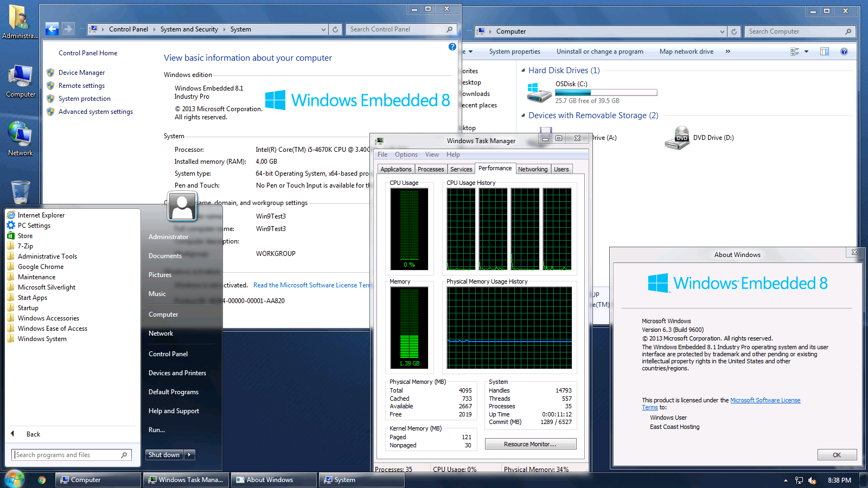Launch Internet Explorer from the Start menu

41,215
